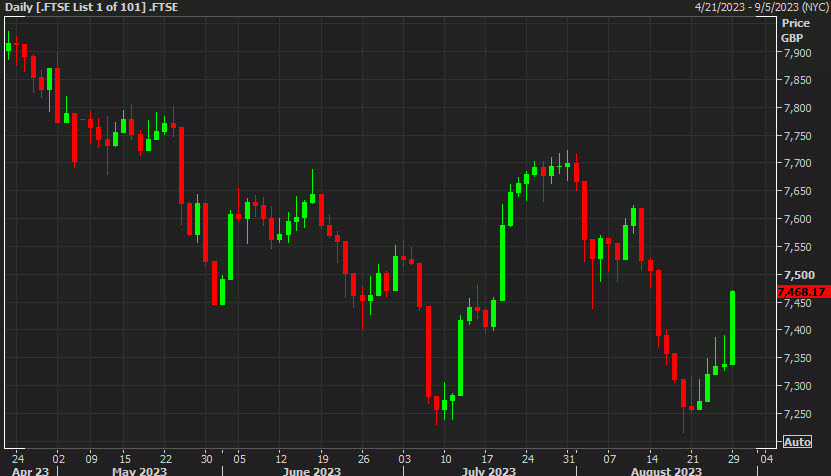Click the 'GBP' currency label
Screen dimensions: 831x476
tap(792, 38)
